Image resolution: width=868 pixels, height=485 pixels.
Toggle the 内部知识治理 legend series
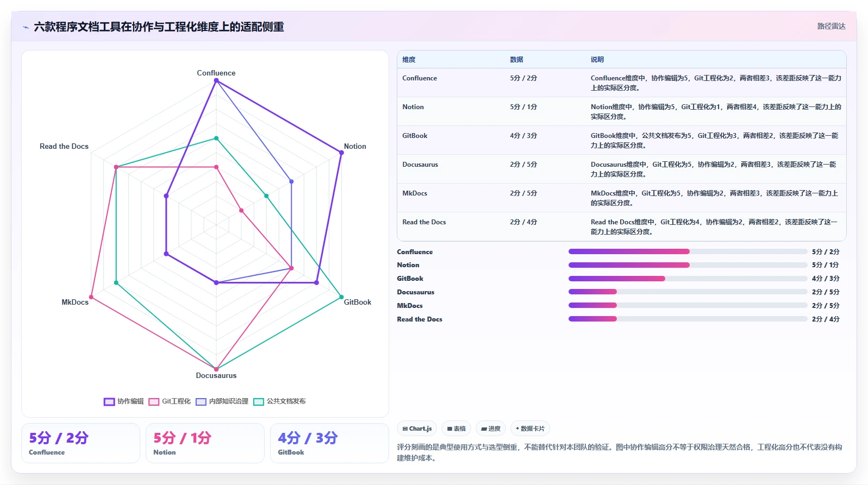pos(222,401)
